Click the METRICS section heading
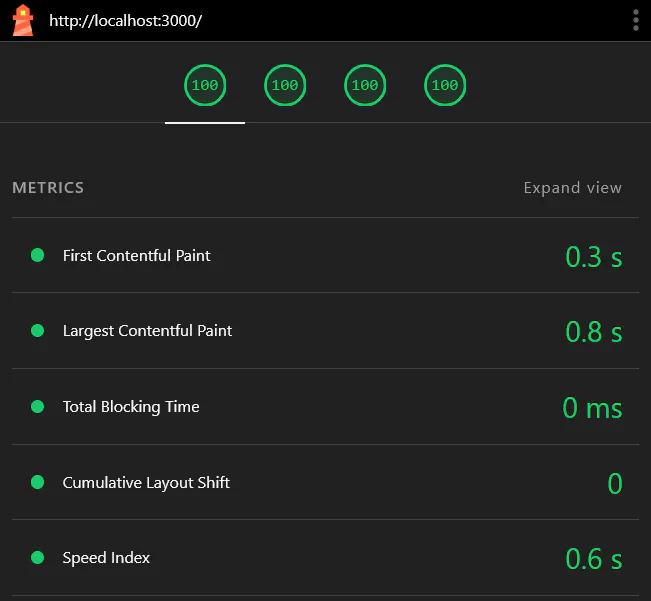Viewport: 651px width, 601px height. point(48,188)
